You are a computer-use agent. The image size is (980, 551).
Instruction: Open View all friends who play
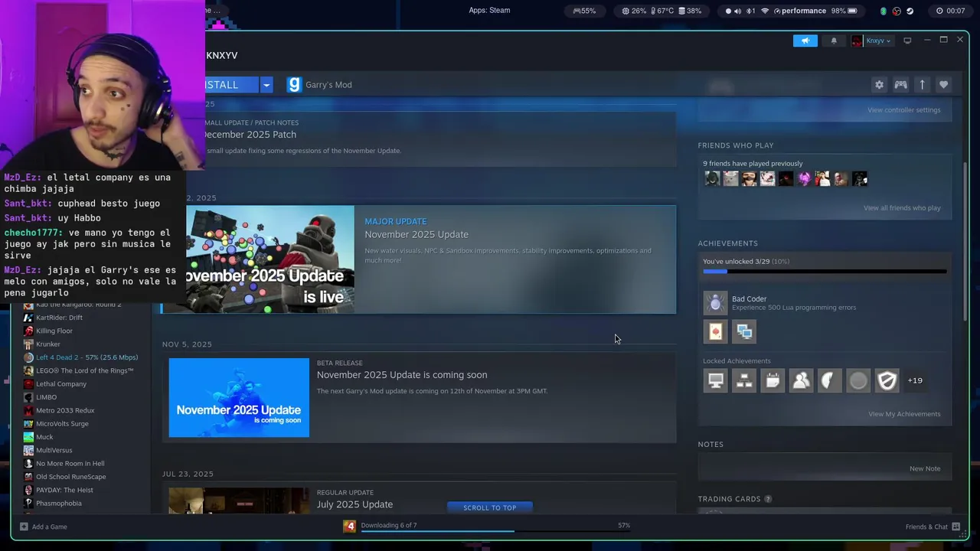(902, 208)
